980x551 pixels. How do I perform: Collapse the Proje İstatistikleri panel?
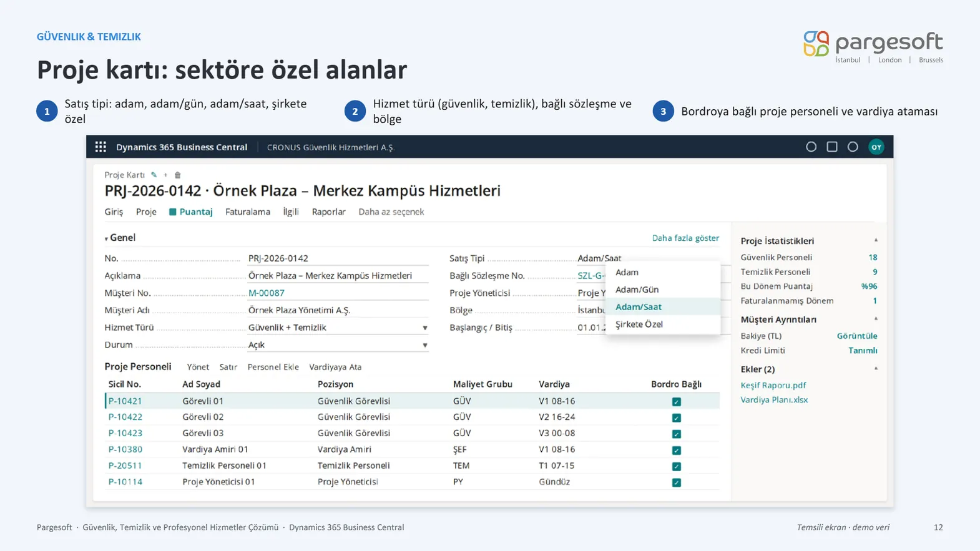pos(876,240)
